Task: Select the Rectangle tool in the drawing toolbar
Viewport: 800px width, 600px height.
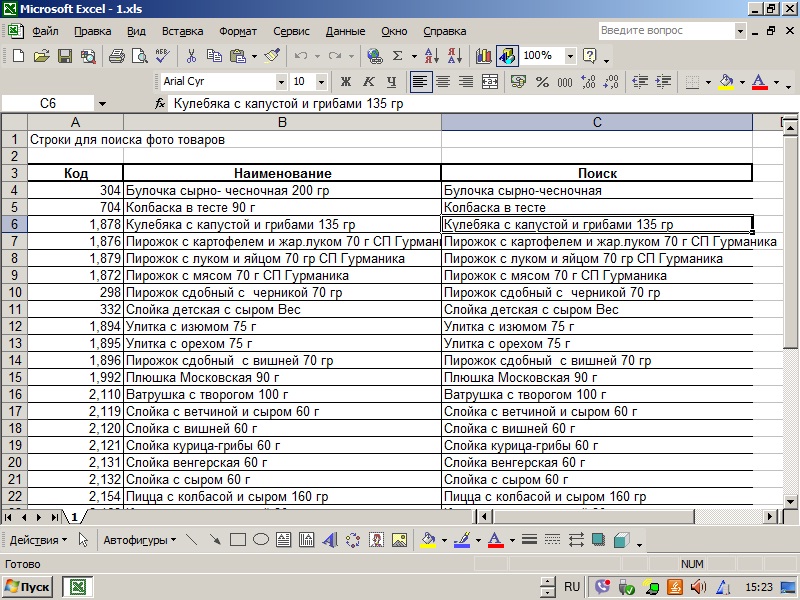Action: (x=238, y=540)
